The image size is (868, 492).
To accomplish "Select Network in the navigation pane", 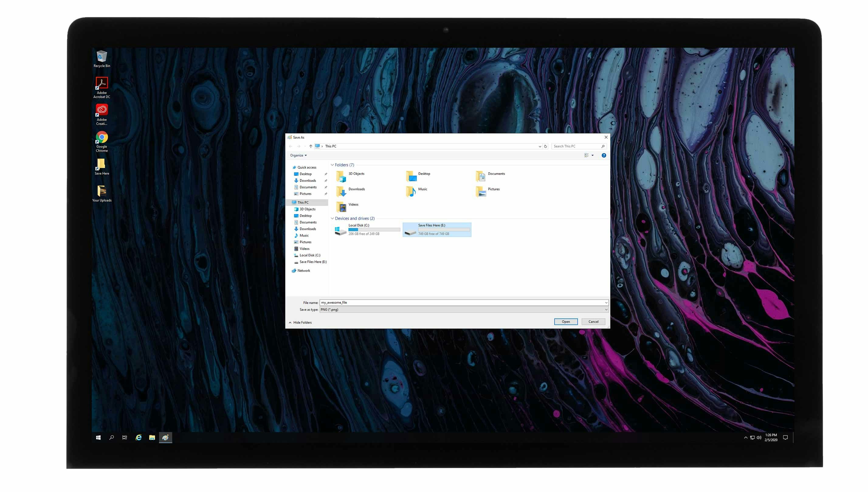I will tap(303, 271).
